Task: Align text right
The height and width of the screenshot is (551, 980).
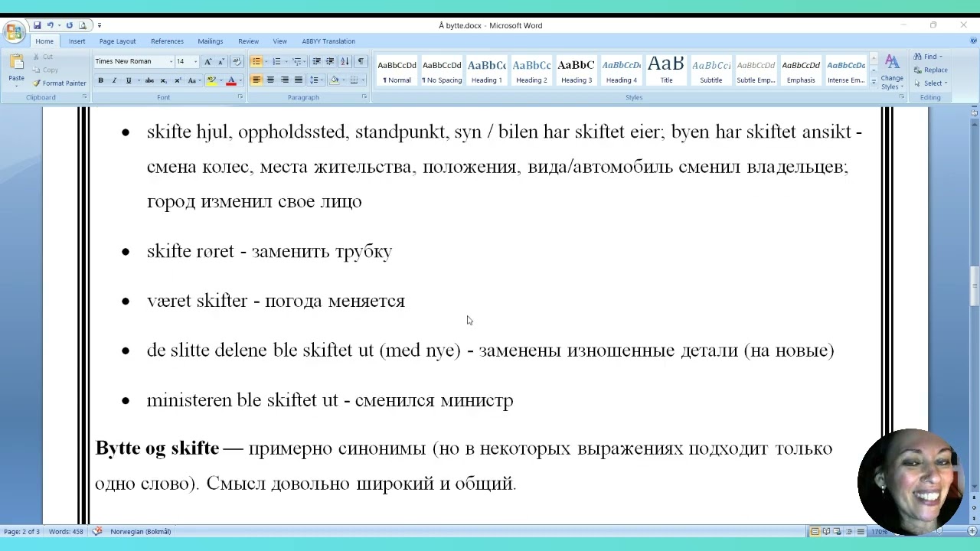Action: pyautogui.click(x=284, y=80)
